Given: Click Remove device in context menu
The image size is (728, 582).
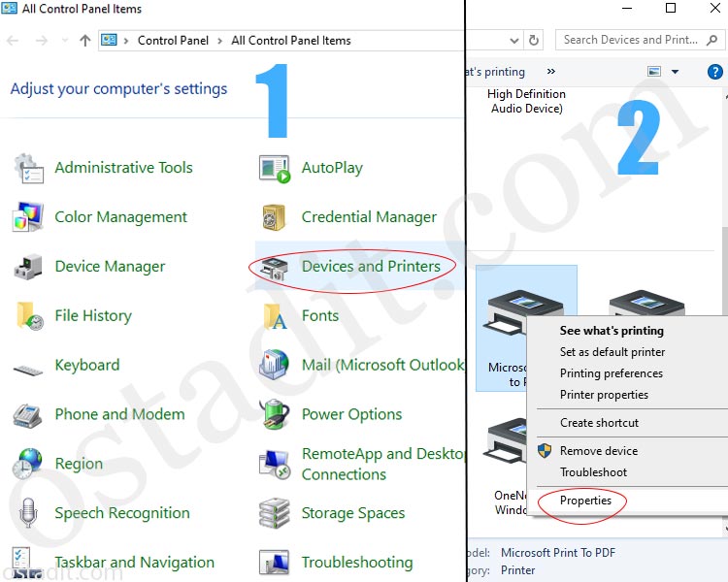Looking at the screenshot, I should 599,451.
